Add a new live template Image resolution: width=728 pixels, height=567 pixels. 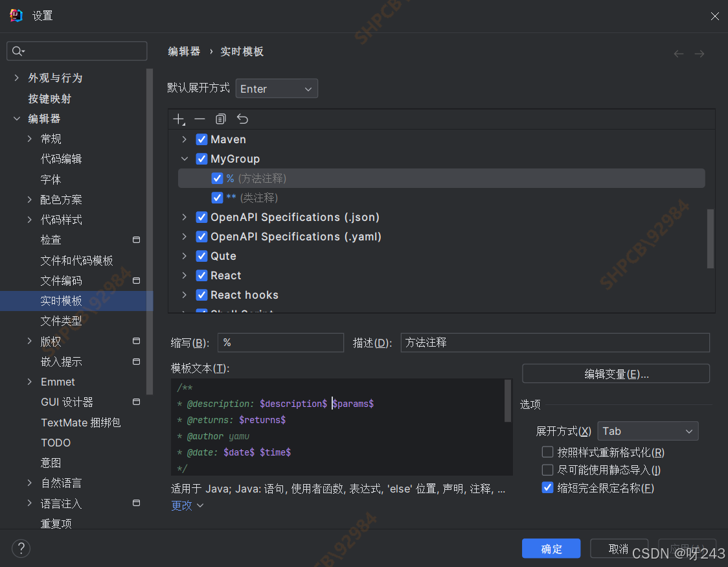click(179, 119)
